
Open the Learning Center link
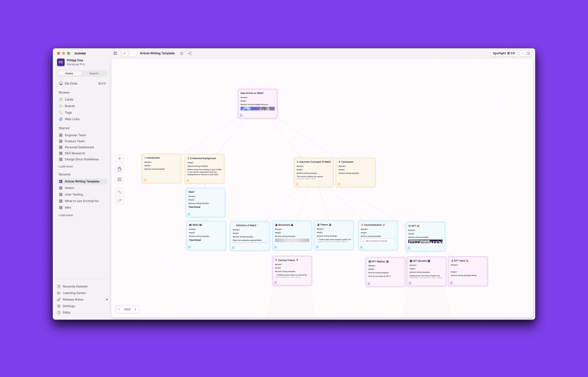[x=74, y=293]
